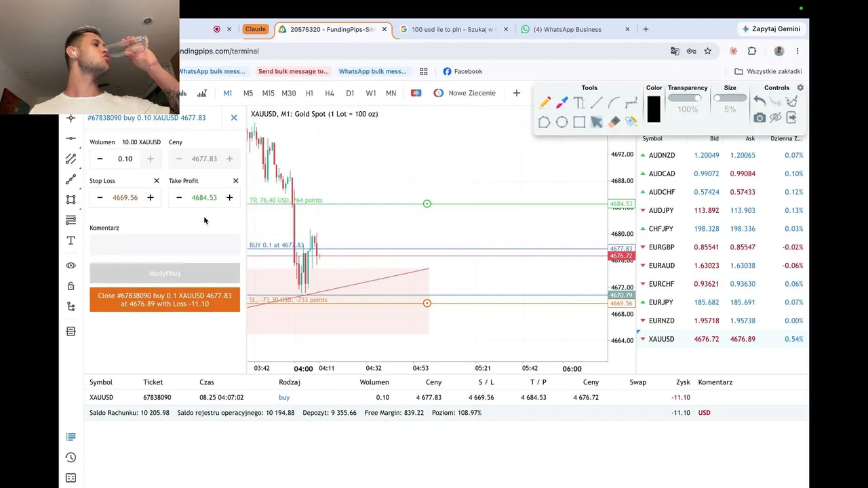Increase Stop Loss with plus
The width and height of the screenshot is (868, 488).
click(x=151, y=197)
